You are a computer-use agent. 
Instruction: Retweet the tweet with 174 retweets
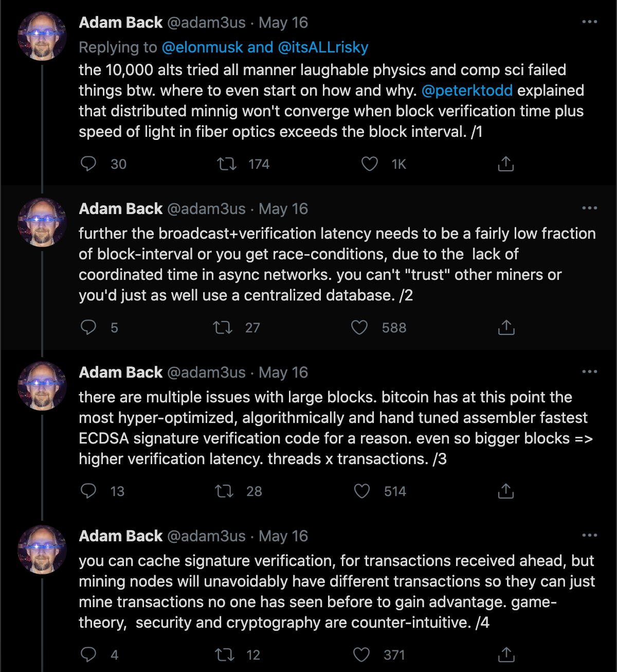click(226, 164)
